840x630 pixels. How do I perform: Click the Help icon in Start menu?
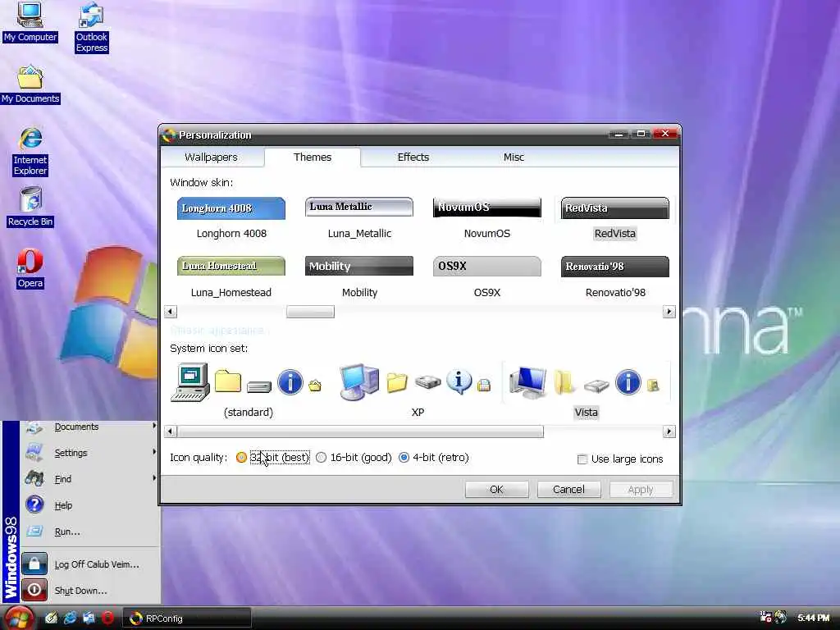pyautogui.click(x=34, y=504)
